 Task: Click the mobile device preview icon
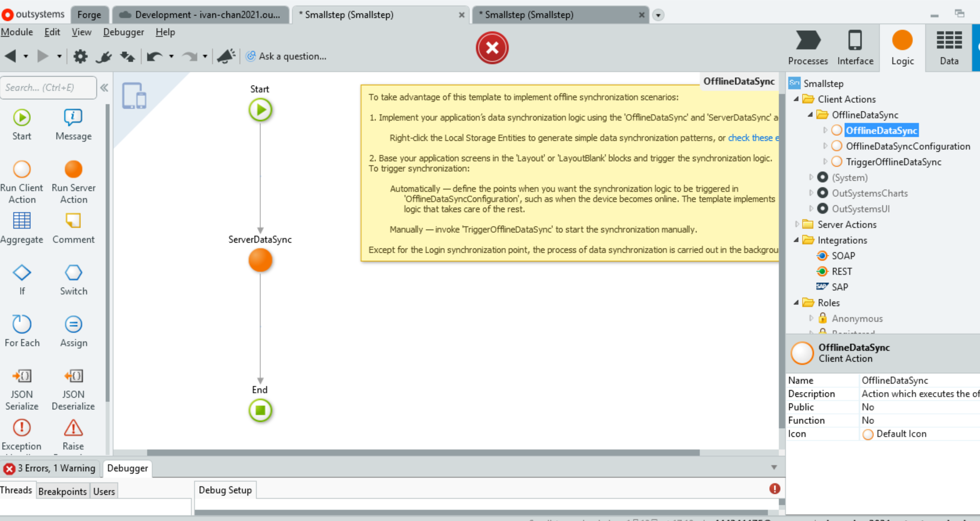[x=134, y=96]
